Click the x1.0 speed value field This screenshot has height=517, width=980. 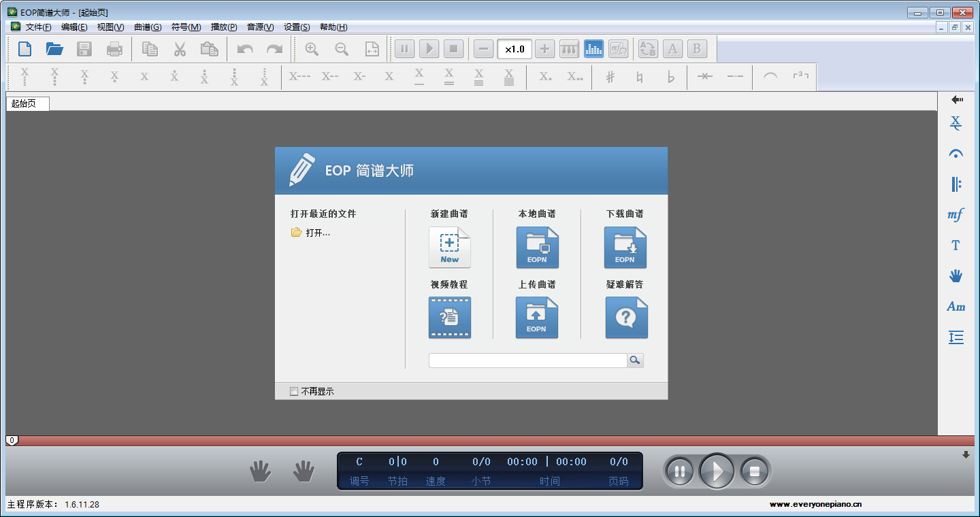pyautogui.click(x=514, y=49)
